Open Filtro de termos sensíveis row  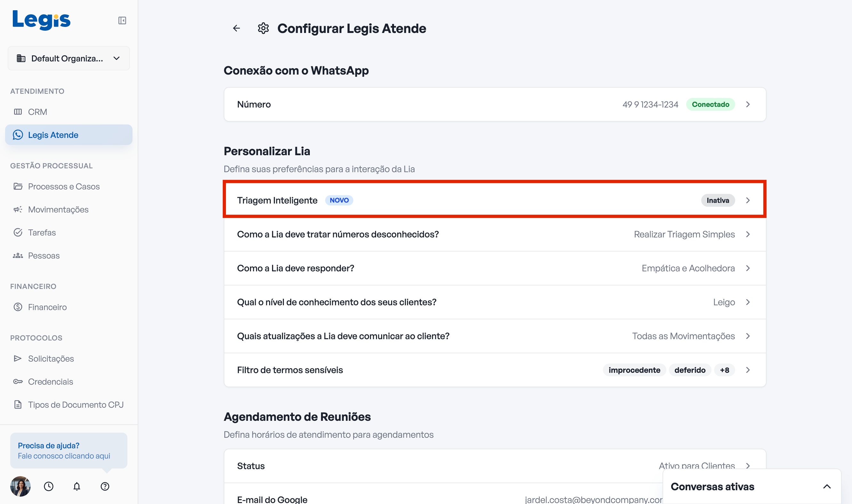click(495, 370)
